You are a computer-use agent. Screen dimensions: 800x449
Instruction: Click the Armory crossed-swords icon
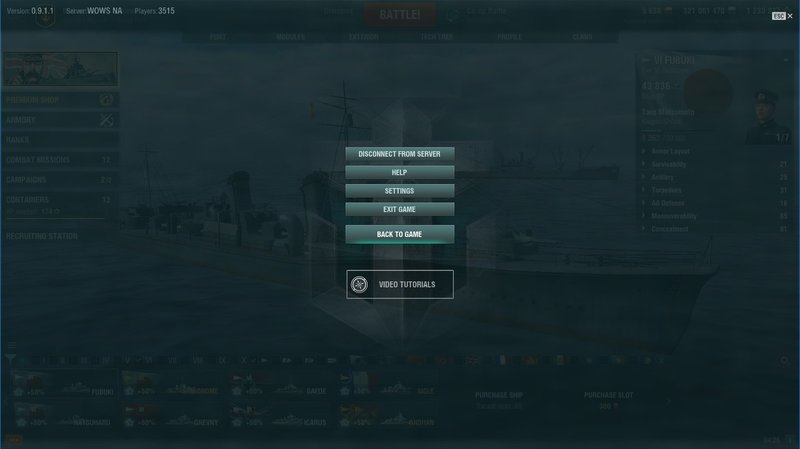pyautogui.click(x=106, y=120)
